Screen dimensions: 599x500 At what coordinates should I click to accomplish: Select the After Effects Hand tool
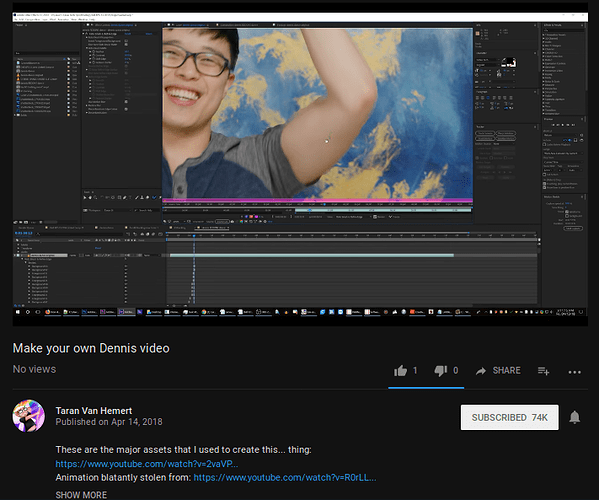click(x=90, y=197)
